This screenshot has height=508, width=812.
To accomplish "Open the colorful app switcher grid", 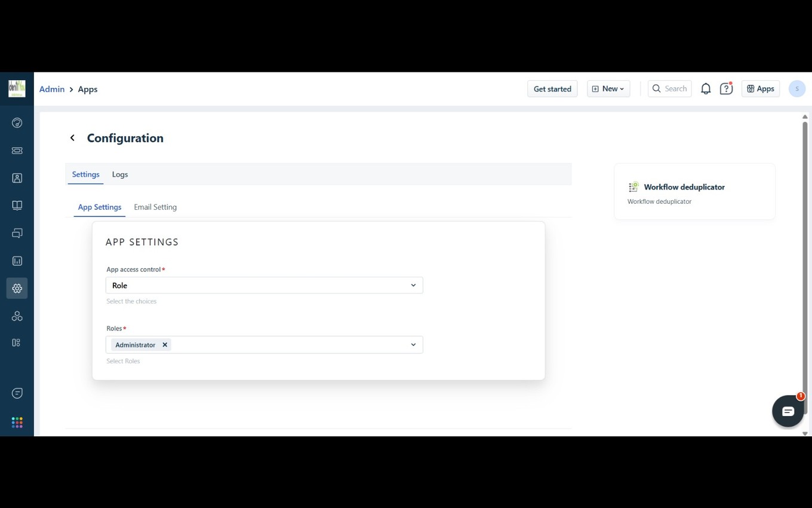I will 17,423.
